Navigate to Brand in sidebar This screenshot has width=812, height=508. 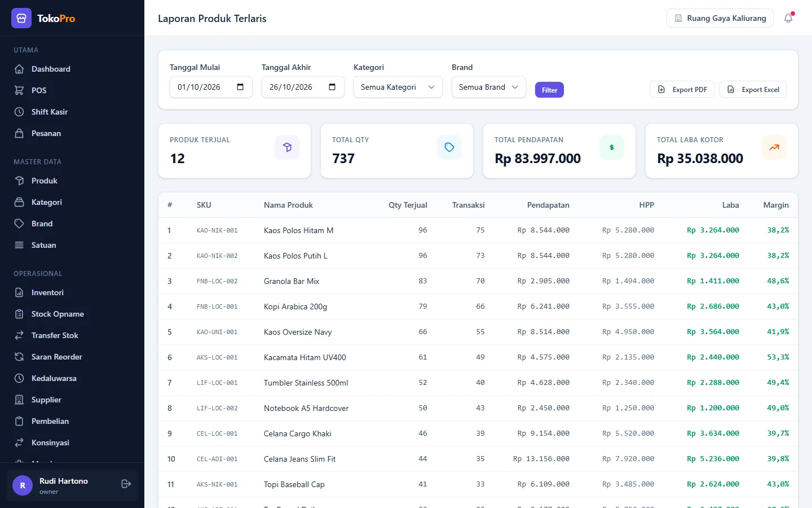(x=72, y=224)
